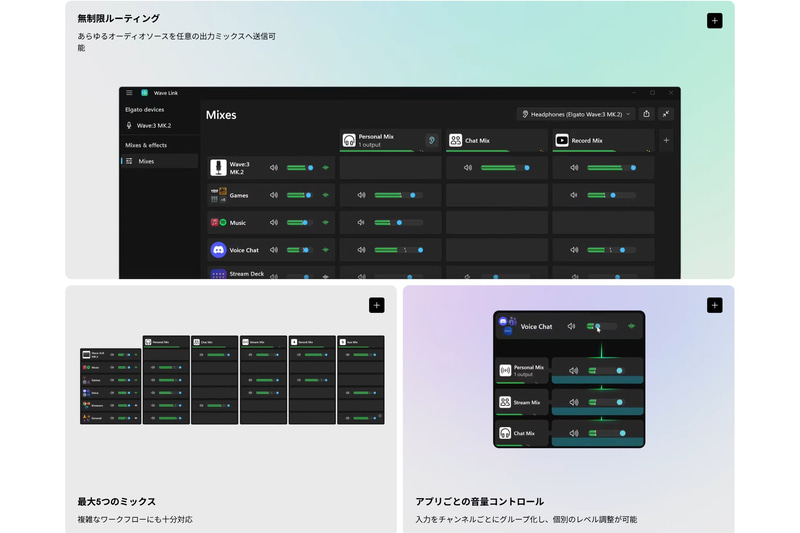Click the collapse arrows icon in Mixes header
This screenshot has height=533, width=800.
pos(666,114)
